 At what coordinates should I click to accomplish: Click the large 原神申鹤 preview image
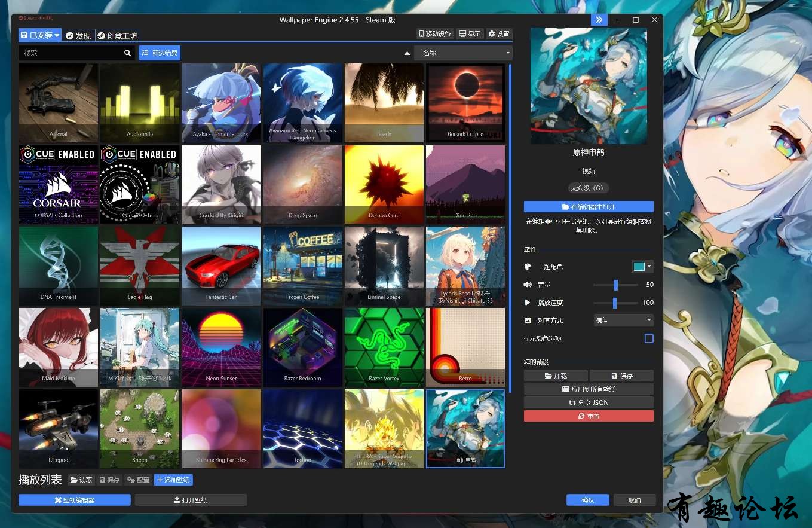click(589, 86)
